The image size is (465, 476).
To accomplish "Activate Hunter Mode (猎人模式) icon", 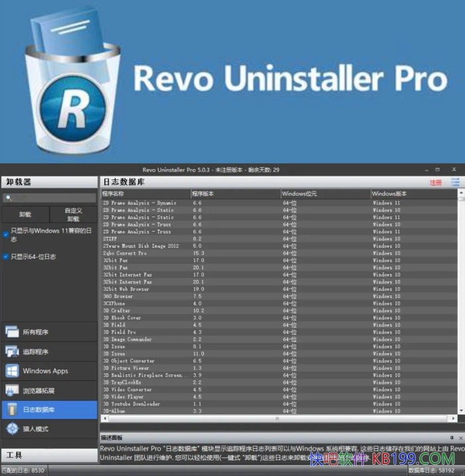I will point(12,429).
